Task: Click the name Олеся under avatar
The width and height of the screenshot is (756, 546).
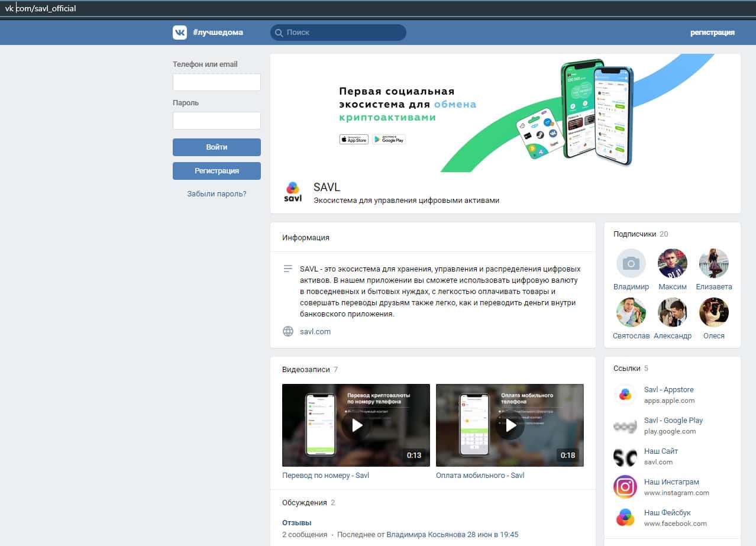Action: [x=714, y=336]
